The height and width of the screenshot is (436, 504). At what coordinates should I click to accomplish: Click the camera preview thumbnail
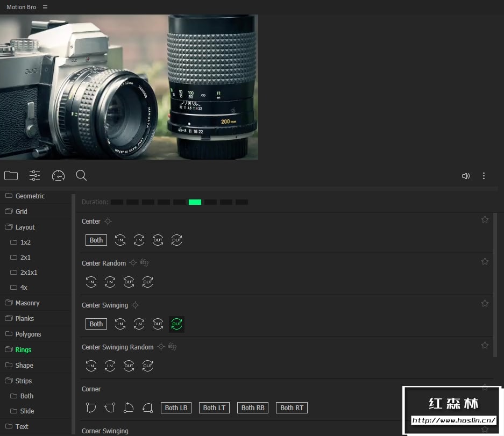[129, 87]
